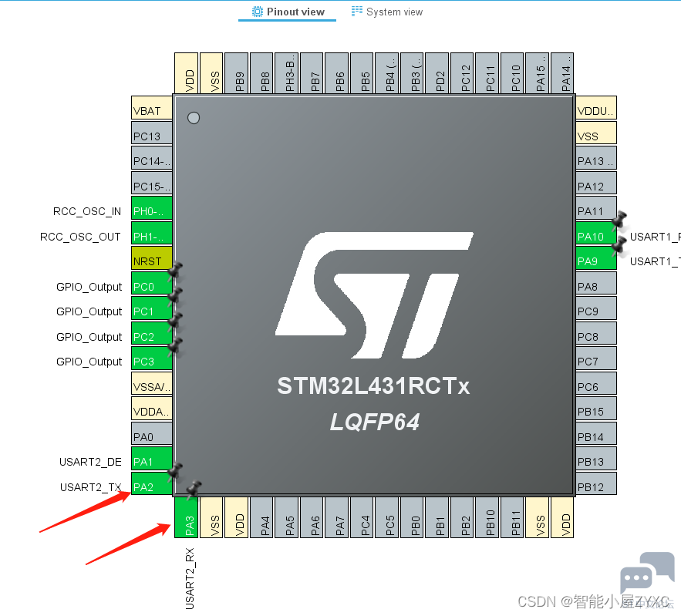
Task: Click the PB5 pin
Action: point(362,73)
